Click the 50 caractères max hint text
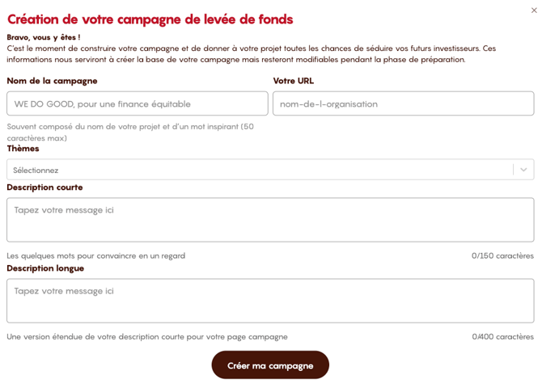Screen dimensions: 542x392 (x=129, y=132)
